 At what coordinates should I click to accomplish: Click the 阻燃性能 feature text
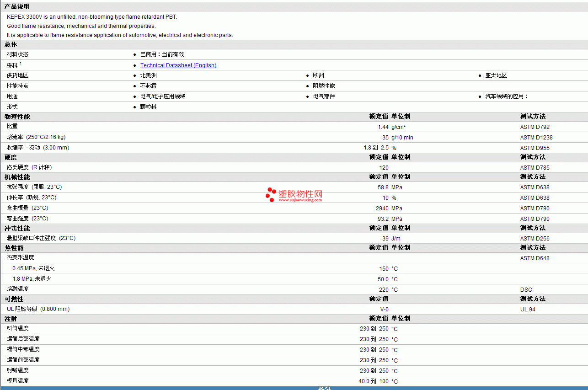pos(324,86)
